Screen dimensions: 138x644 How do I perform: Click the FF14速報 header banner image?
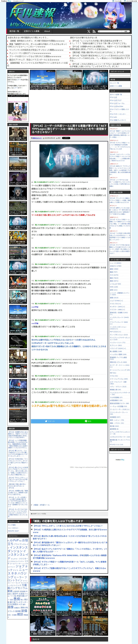[x=69, y=15]
